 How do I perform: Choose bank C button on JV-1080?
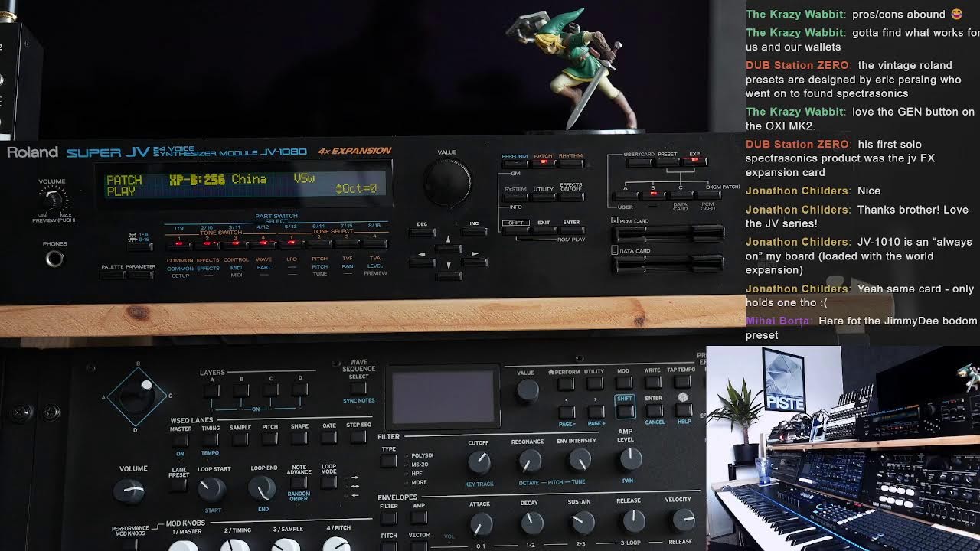(680, 195)
